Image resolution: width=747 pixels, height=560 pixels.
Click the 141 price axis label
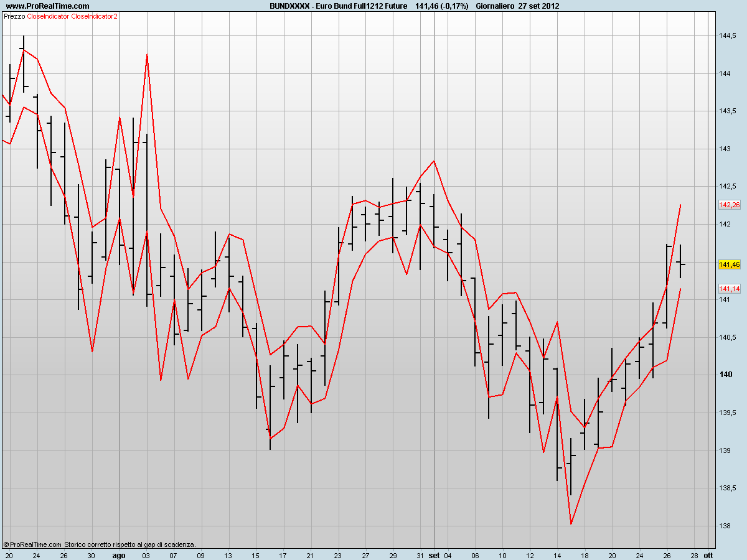click(x=725, y=299)
